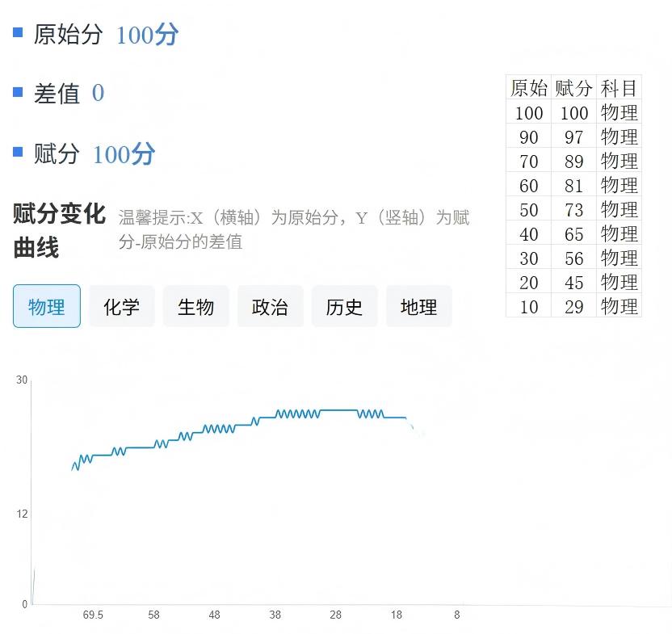
Task: Click the blue bullet beside 原始分
Action: [18, 32]
